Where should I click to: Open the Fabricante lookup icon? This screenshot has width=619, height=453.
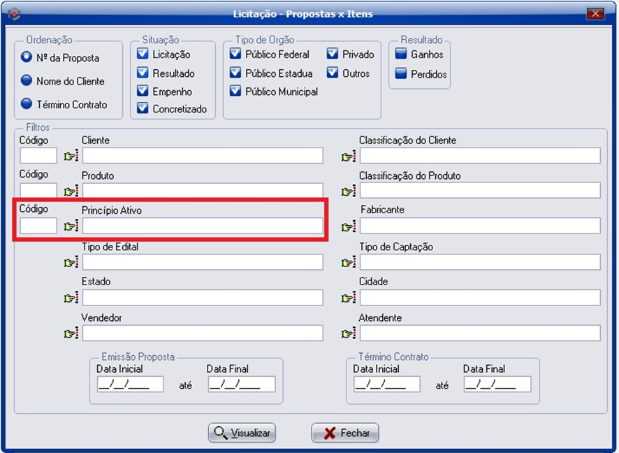[348, 227]
